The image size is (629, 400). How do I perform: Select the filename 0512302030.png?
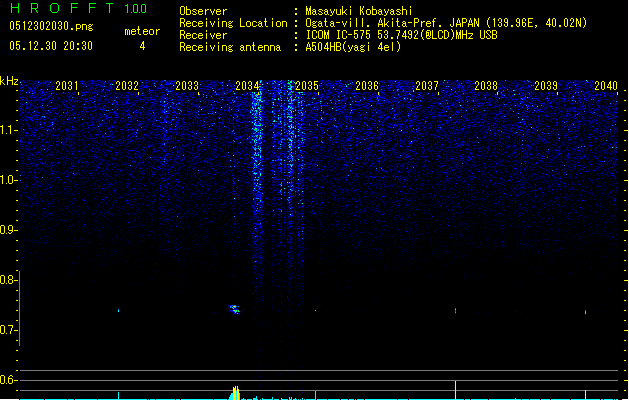point(51,26)
